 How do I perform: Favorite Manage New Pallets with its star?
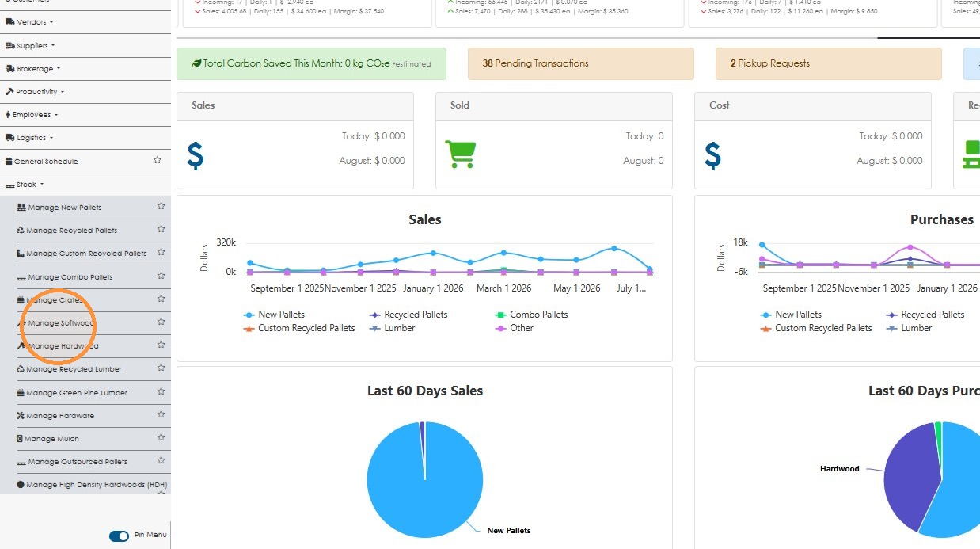(161, 206)
